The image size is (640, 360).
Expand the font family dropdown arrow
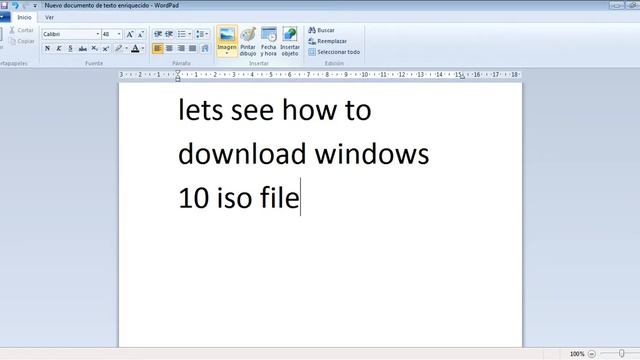(x=98, y=34)
